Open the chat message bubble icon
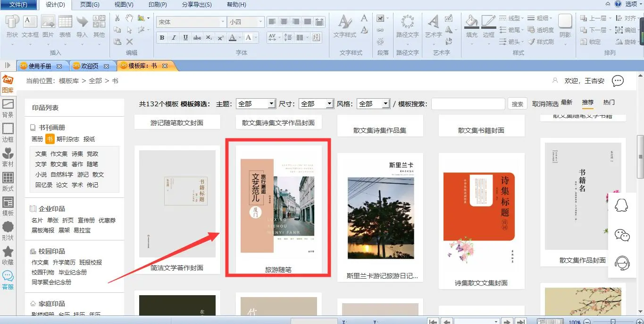Image resolution: width=644 pixels, height=324 pixels. (618, 81)
